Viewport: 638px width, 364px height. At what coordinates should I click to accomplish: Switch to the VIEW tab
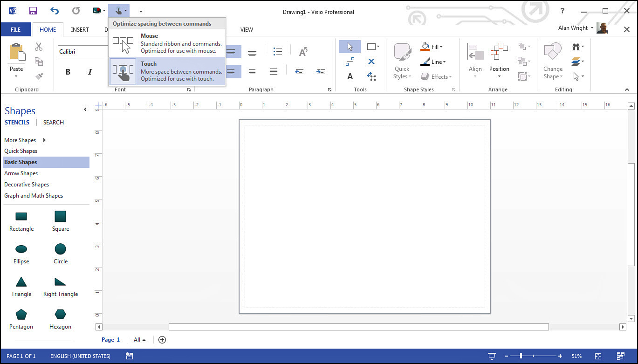(247, 29)
